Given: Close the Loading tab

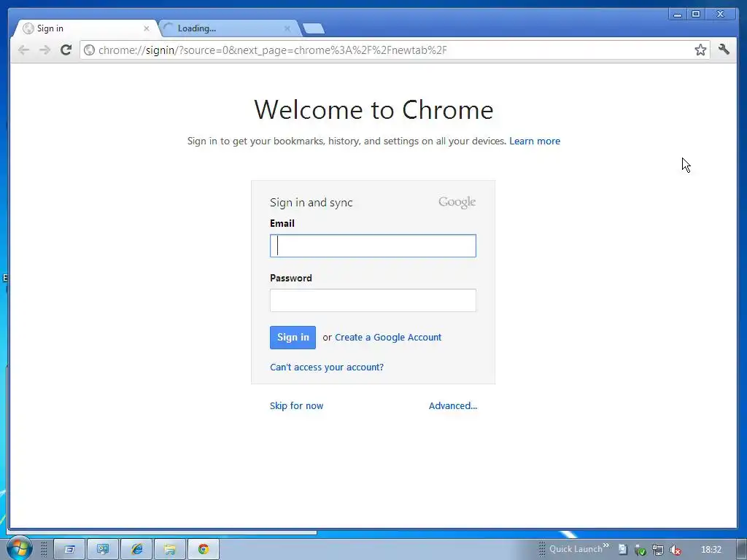Looking at the screenshot, I should [287, 28].
